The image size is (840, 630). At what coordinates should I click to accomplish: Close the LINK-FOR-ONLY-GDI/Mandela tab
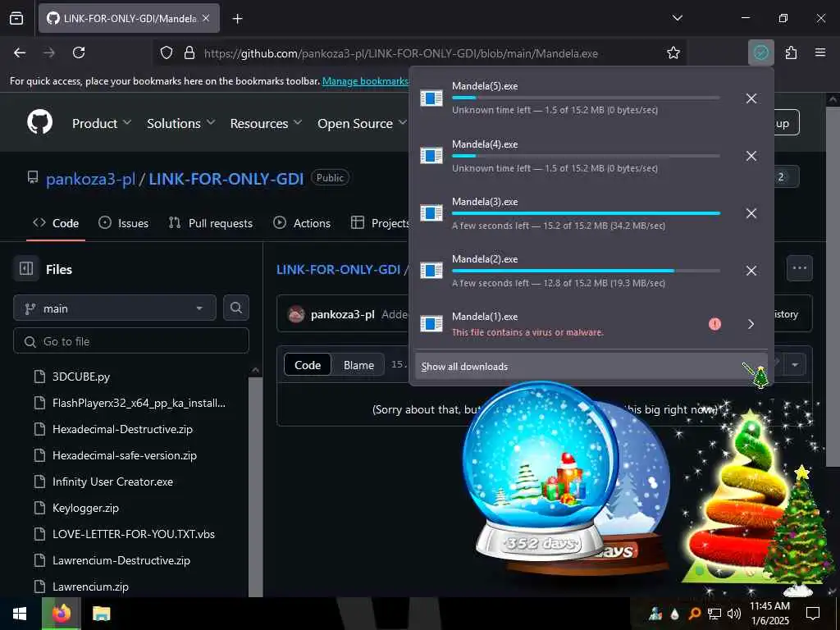tap(206, 18)
